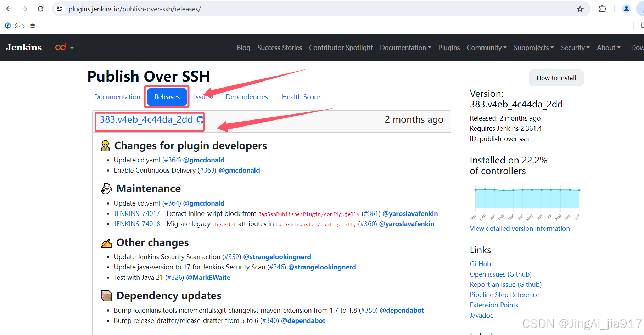
Task: Open the Open issues (Github) link
Action: click(500, 274)
